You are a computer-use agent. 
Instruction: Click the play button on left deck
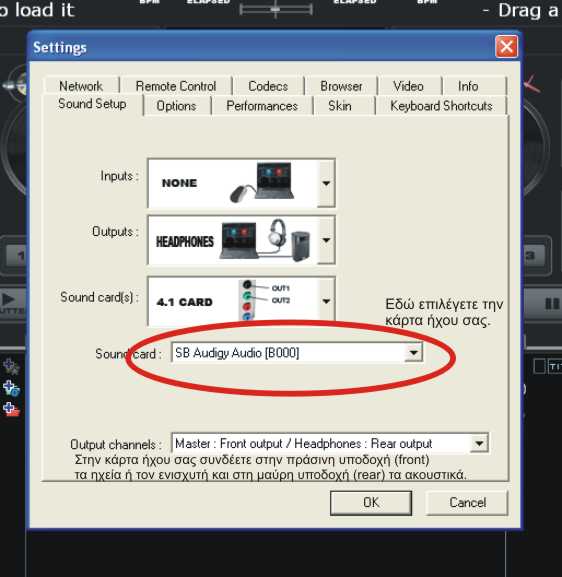click(x=8, y=300)
